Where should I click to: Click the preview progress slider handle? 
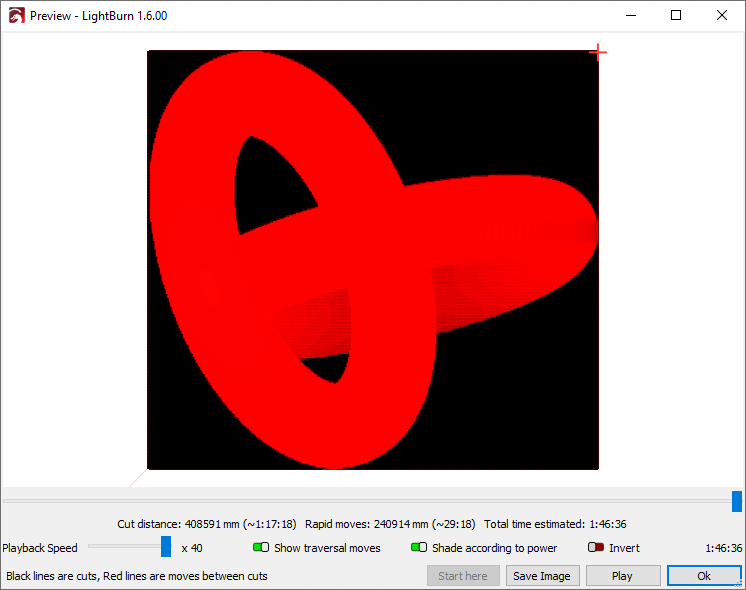pyautogui.click(x=736, y=502)
